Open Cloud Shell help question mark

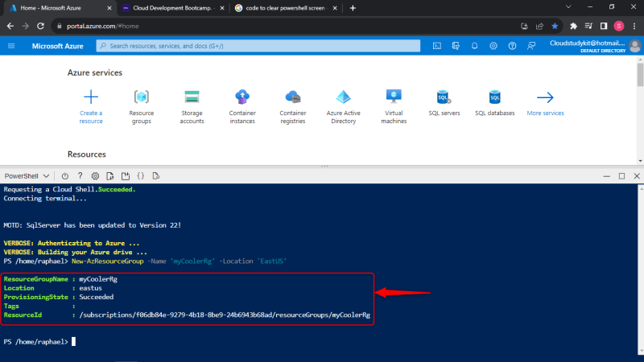click(x=80, y=176)
